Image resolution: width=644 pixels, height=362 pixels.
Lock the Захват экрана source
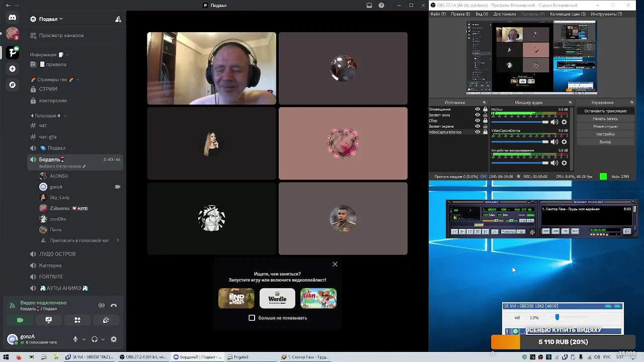(x=485, y=126)
